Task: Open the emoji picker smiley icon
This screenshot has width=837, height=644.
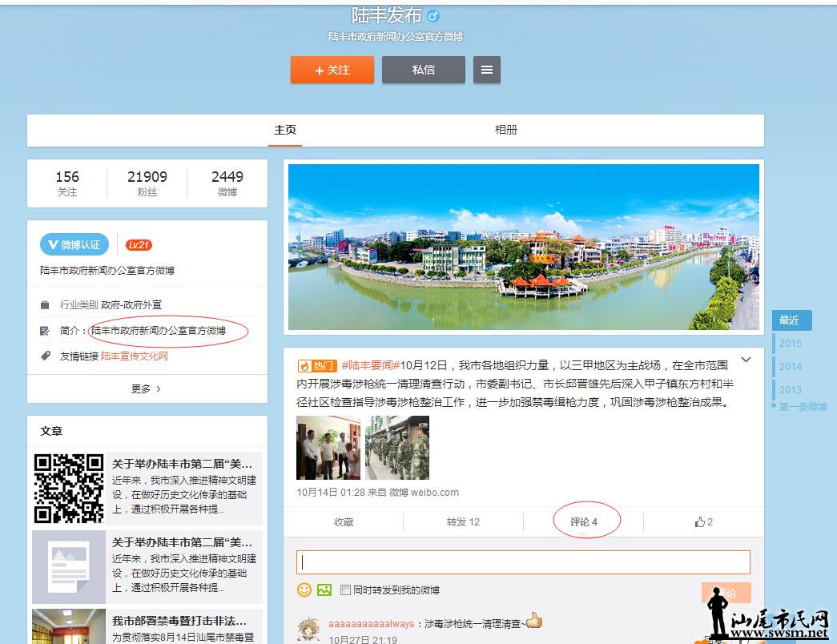Action: [304, 590]
